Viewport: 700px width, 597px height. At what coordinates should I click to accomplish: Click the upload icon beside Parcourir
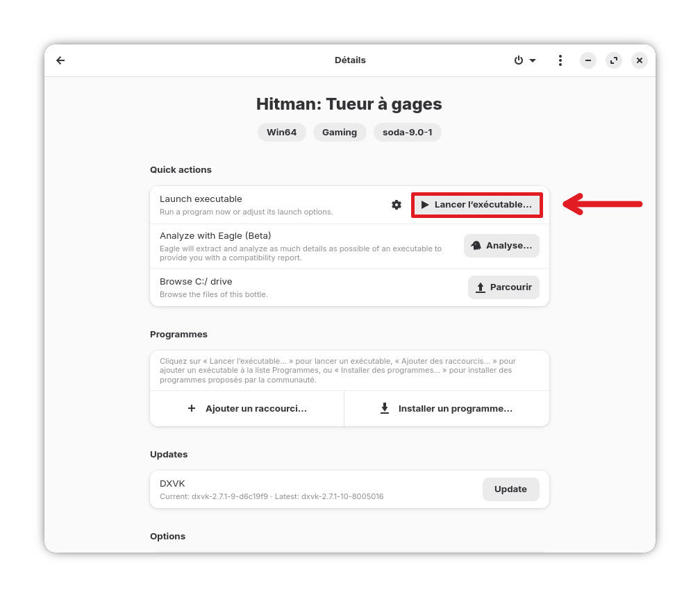pos(481,287)
